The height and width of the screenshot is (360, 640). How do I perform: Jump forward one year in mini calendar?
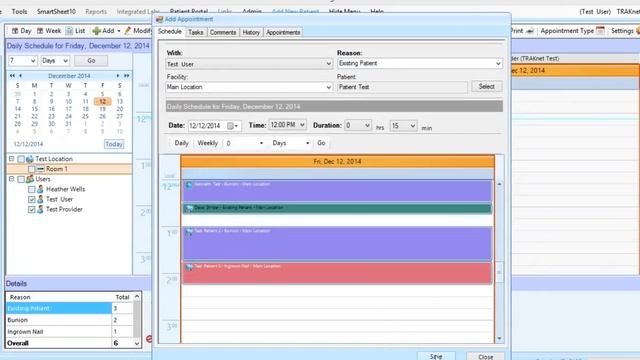(x=127, y=76)
